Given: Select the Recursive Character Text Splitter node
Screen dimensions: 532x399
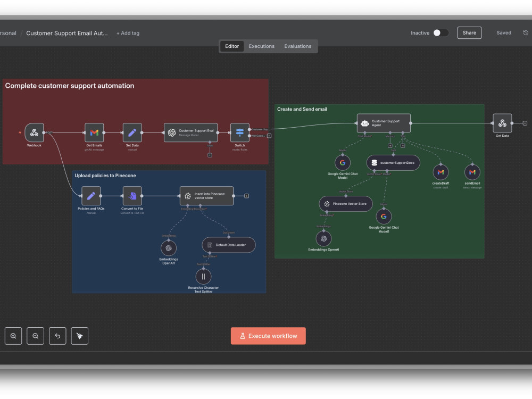Looking at the screenshot, I should pos(204,277).
